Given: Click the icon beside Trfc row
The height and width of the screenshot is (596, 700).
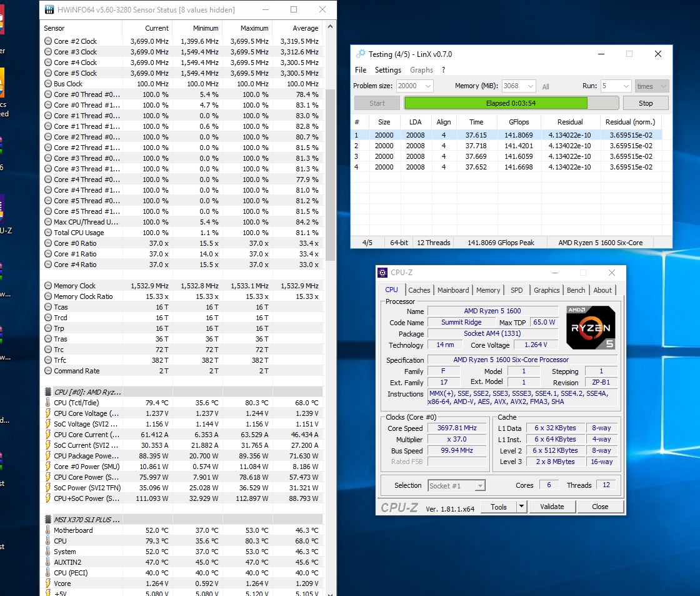Looking at the screenshot, I should [x=48, y=360].
